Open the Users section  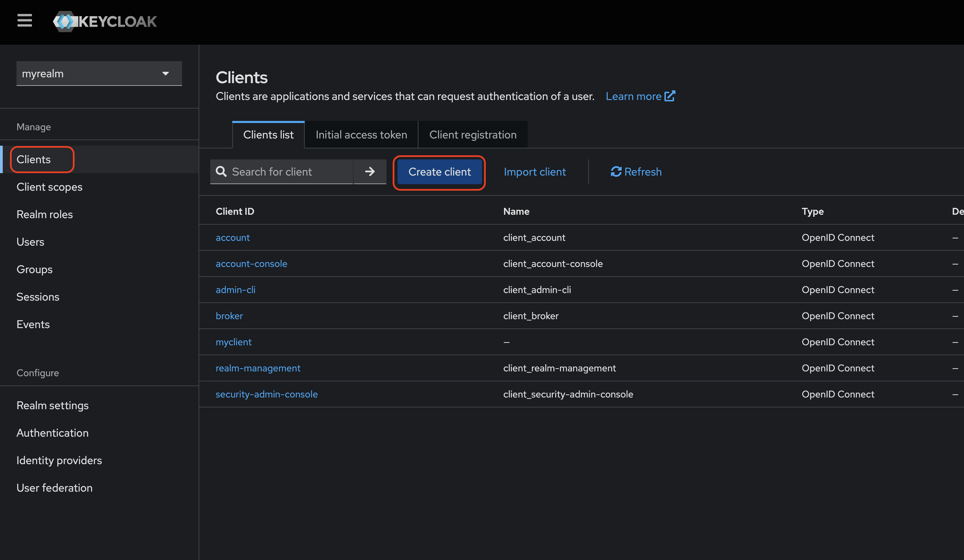100,242
